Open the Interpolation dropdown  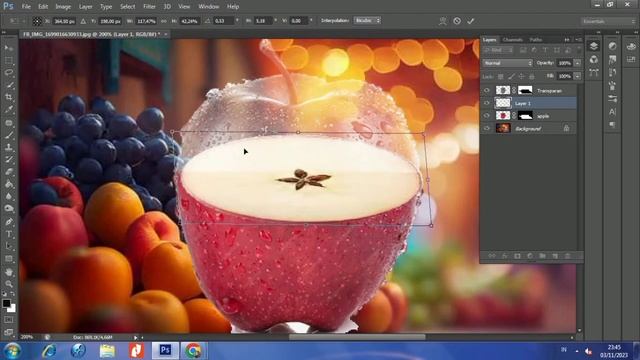click(367, 20)
